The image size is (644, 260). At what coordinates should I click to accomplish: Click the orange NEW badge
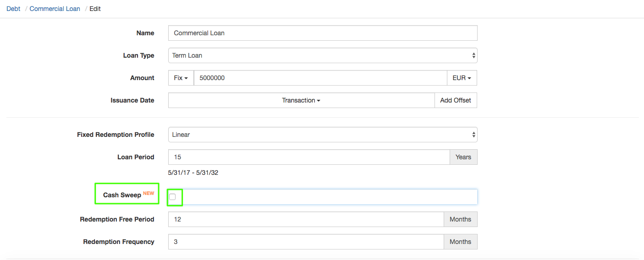[149, 193]
